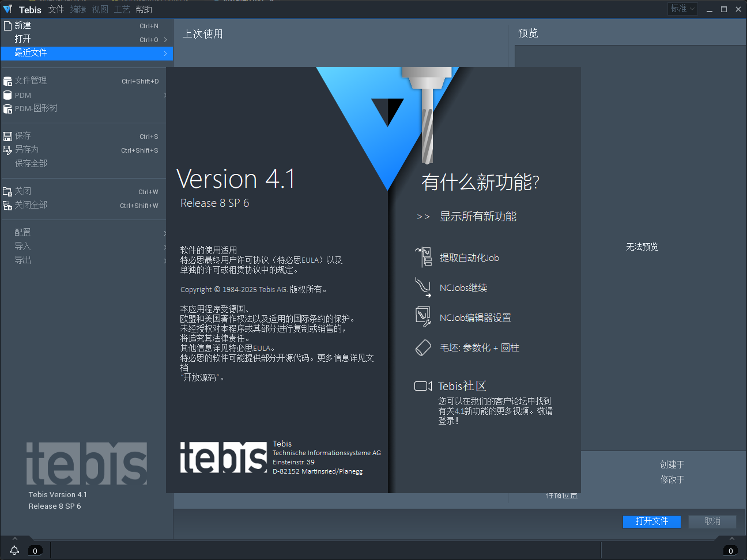Open the 显示所有新功能 link
This screenshot has width=747, height=560.
click(x=478, y=217)
